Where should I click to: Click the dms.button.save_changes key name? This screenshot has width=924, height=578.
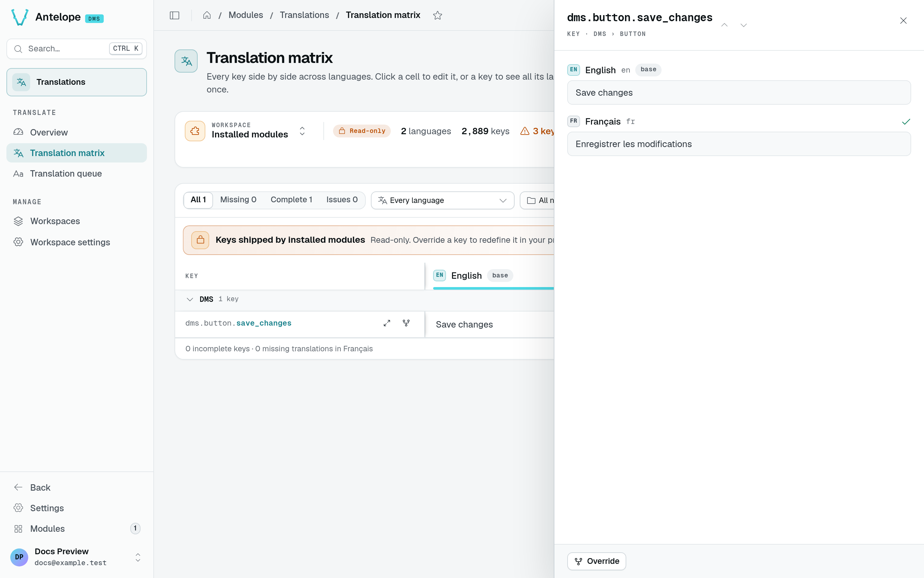click(238, 323)
